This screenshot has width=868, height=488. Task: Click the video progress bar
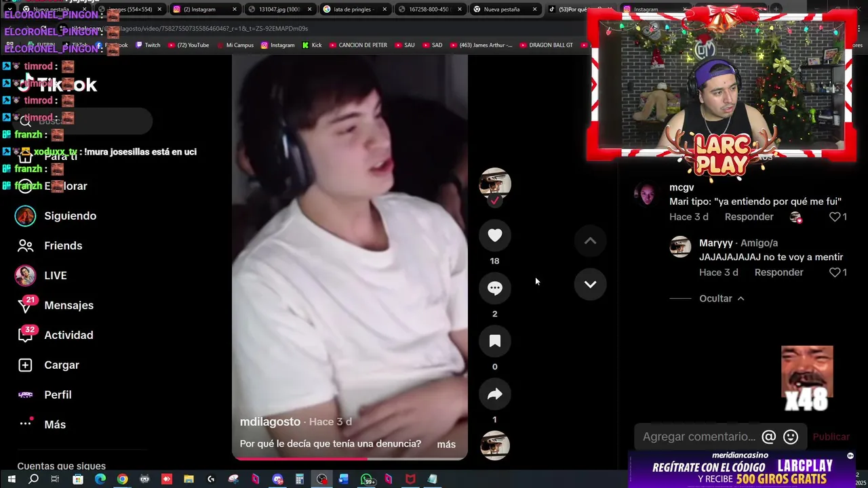pyautogui.click(x=350, y=458)
